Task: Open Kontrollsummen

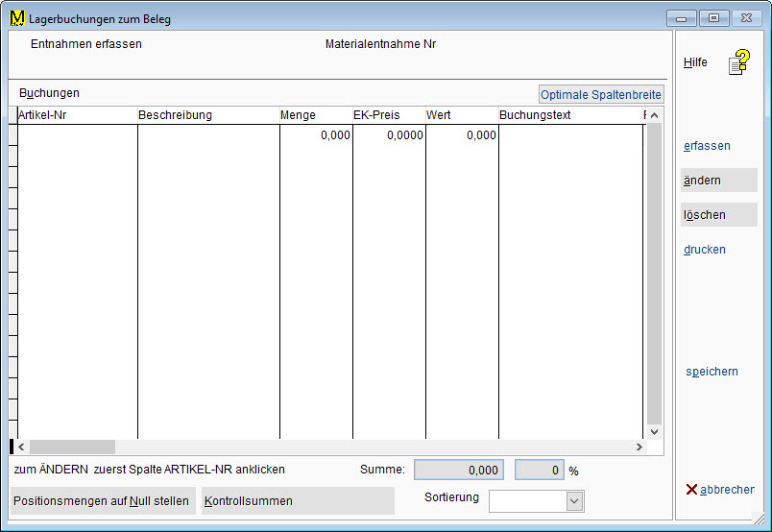Action: point(298,501)
